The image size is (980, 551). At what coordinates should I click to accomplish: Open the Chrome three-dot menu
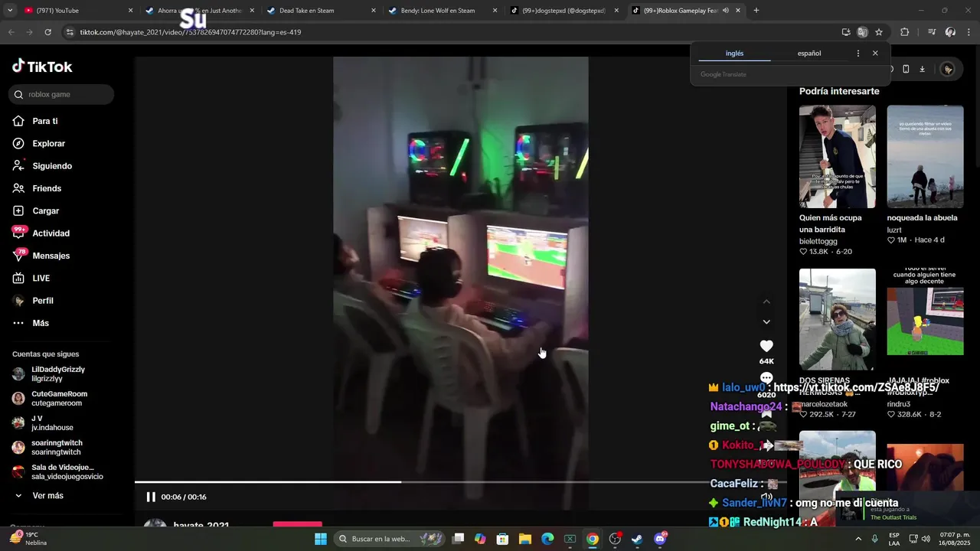pos(968,32)
